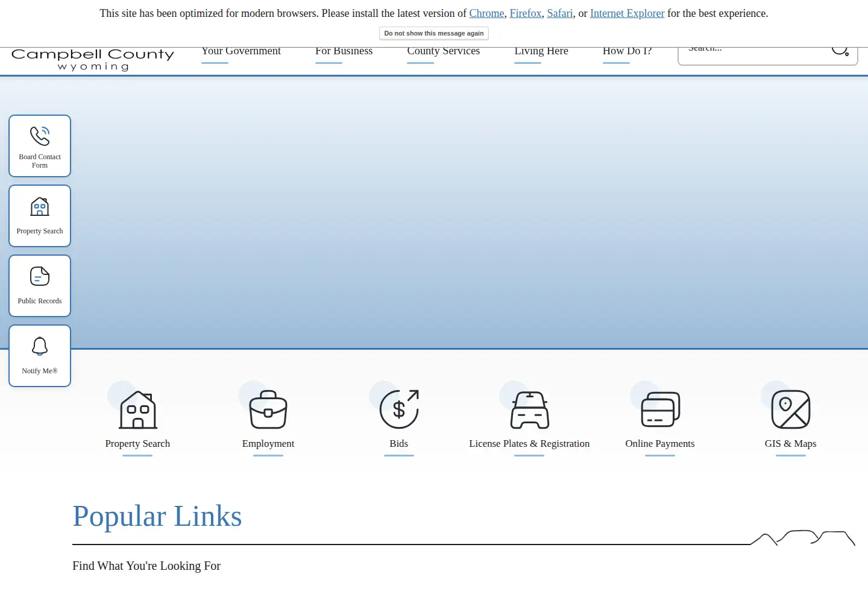Open the For Business menu
The width and height of the screenshot is (868, 603).
(x=344, y=51)
